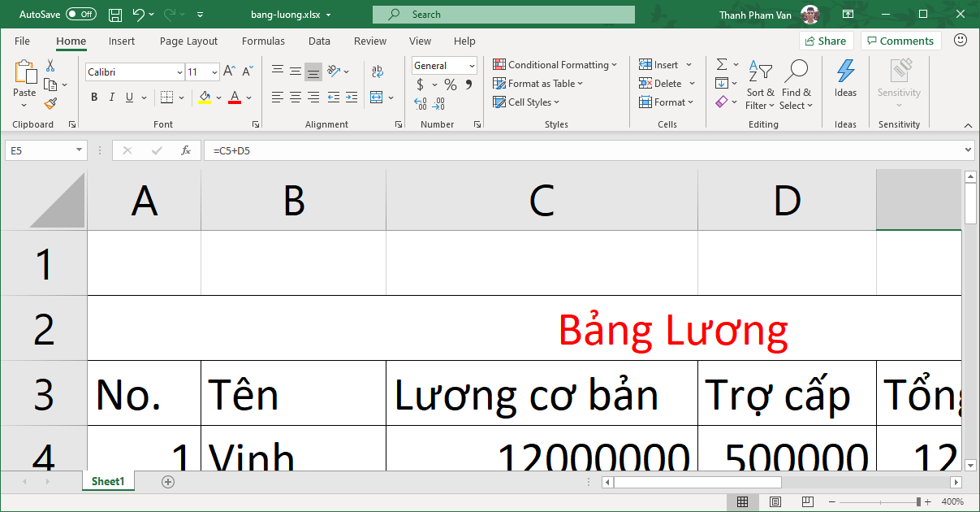Align text to the left
The height and width of the screenshot is (512, 980).
tap(278, 98)
